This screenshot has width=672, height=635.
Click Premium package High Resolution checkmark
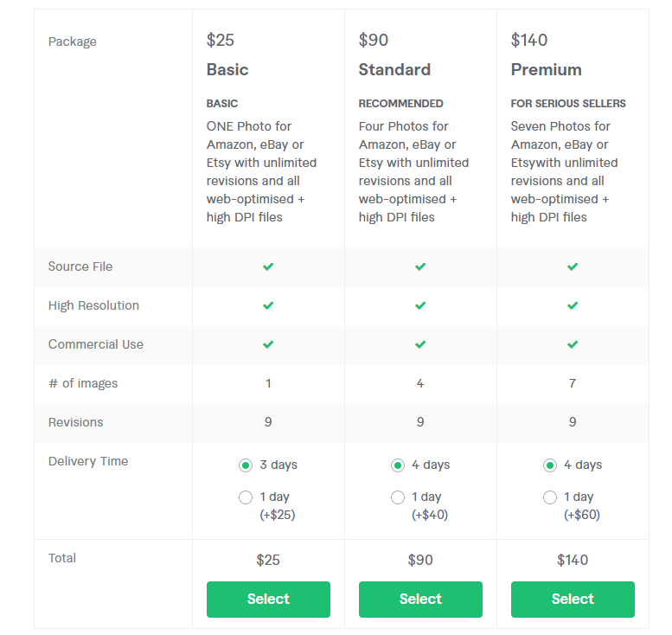pos(573,305)
